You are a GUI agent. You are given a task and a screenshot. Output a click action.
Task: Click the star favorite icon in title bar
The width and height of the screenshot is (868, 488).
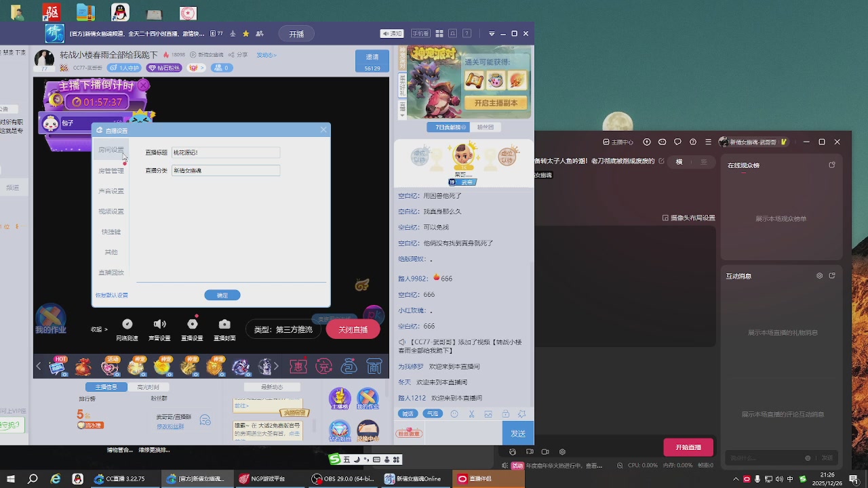pos(245,34)
